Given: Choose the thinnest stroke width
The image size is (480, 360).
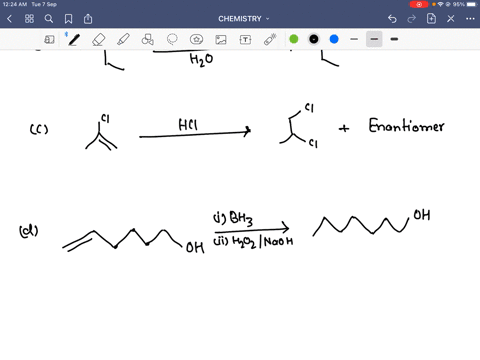Looking at the screenshot, I should pos(354,39).
